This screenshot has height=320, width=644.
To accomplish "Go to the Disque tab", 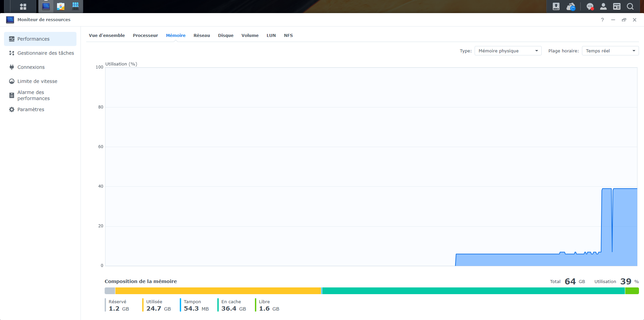I will pyautogui.click(x=226, y=35).
